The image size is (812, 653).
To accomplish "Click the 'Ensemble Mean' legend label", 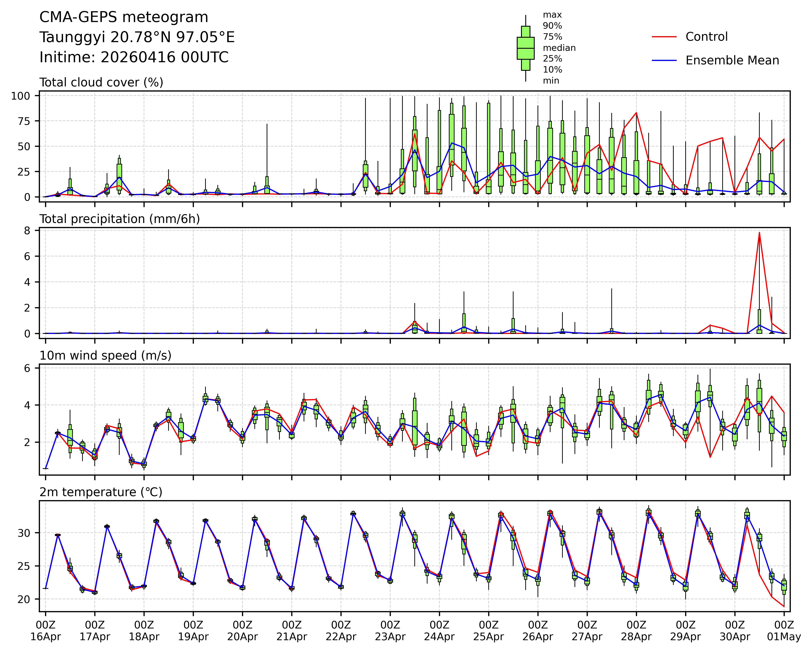I will coord(732,60).
